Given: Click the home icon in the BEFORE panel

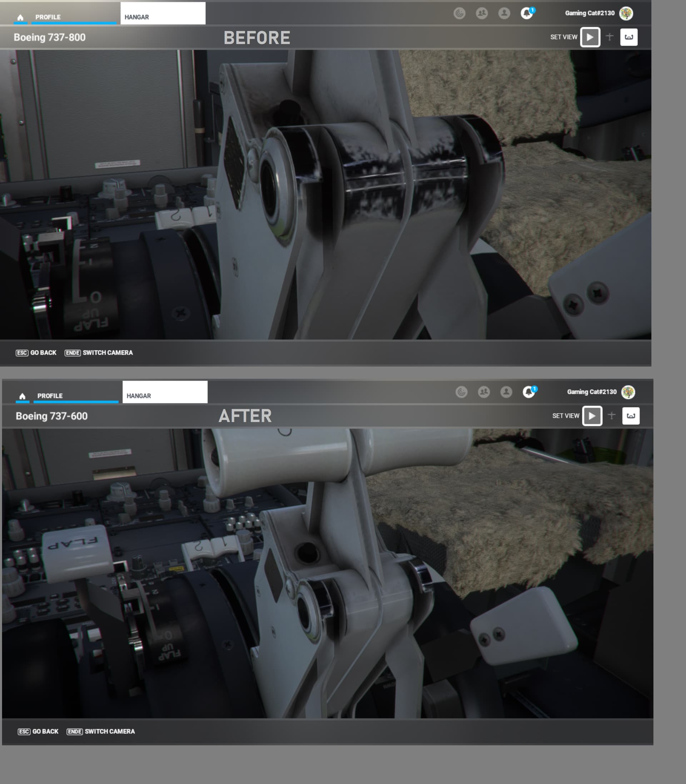Looking at the screenshot, I should coord(20,17).
